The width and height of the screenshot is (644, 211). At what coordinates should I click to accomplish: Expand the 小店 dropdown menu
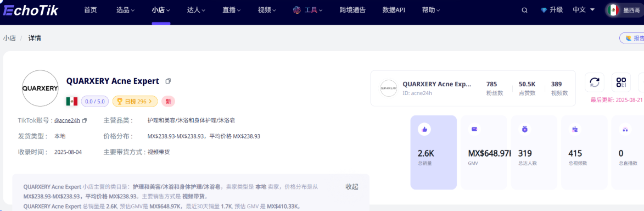pos(161,10)
